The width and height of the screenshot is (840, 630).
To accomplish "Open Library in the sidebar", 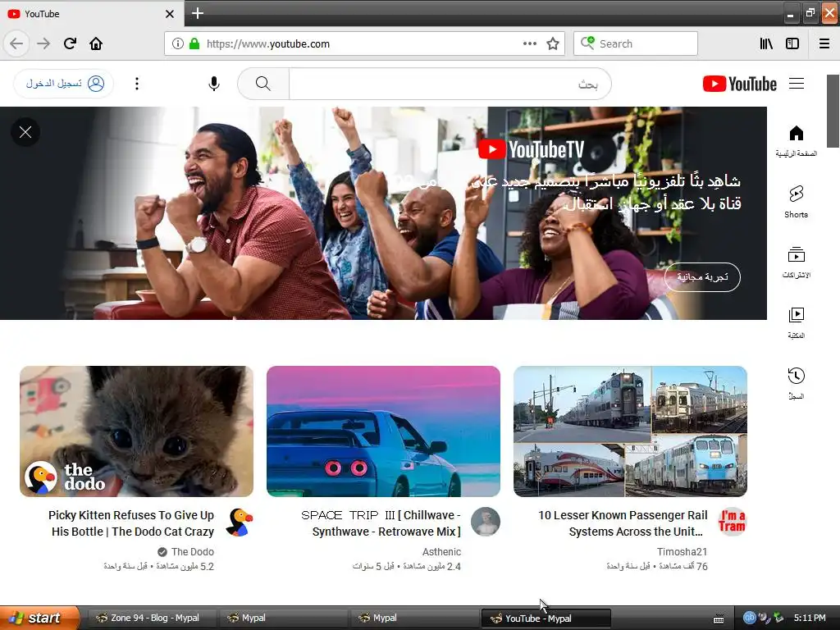I will [797, 323].
